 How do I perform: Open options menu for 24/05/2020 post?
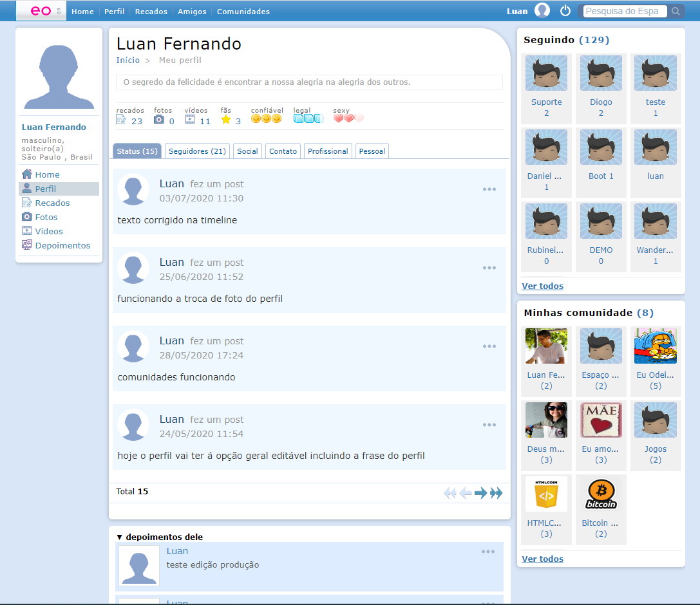click(489, 425)
